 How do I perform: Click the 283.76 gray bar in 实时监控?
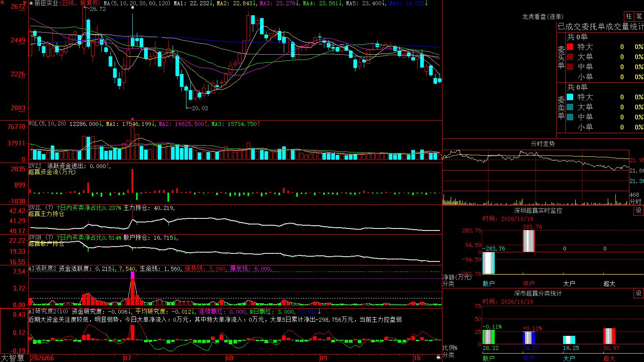coord(529,241)
